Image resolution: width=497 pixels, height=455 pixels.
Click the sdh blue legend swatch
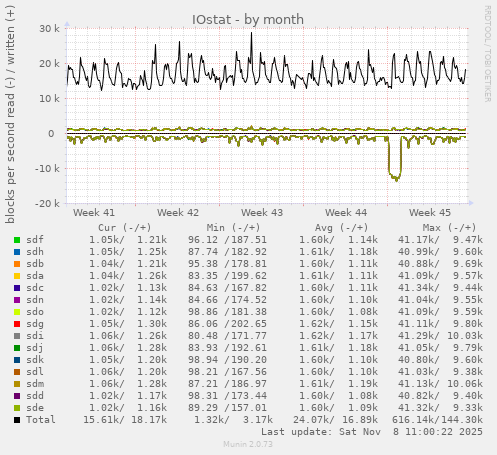17,252
